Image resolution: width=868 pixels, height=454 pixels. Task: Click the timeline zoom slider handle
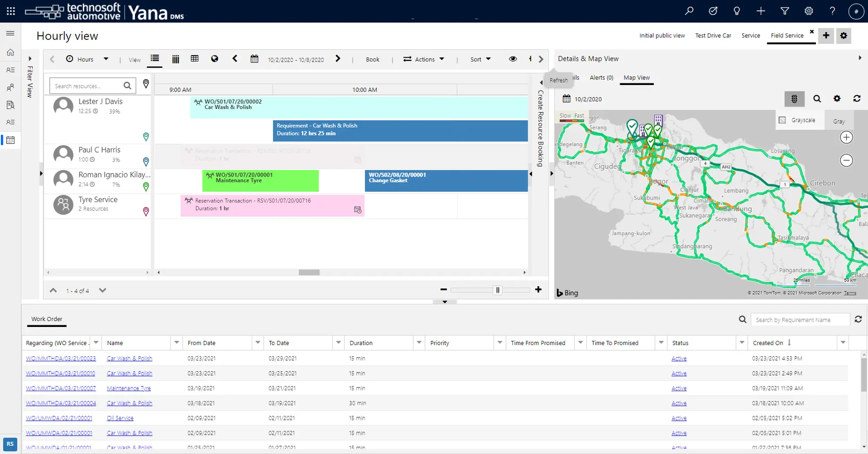click(498, 290)
